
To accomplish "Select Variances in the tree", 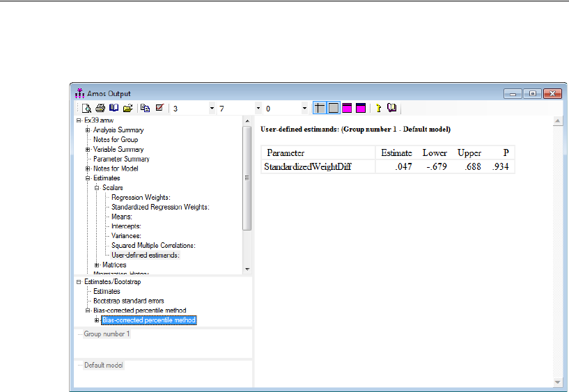I will pos(126,236).
